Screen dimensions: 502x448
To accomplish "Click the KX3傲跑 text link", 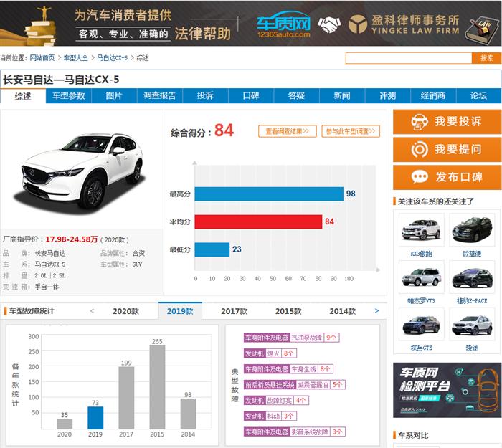I will tap(422, 254).
